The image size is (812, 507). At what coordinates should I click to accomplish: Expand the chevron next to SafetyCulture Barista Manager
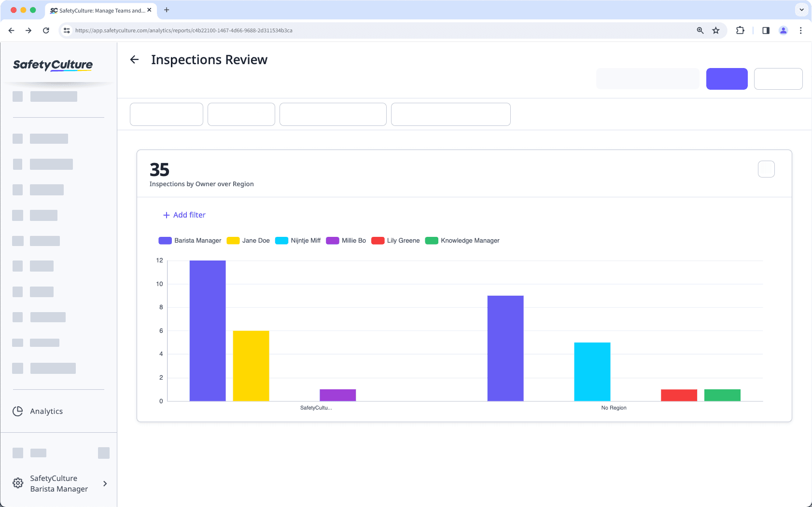coord(105,483)
